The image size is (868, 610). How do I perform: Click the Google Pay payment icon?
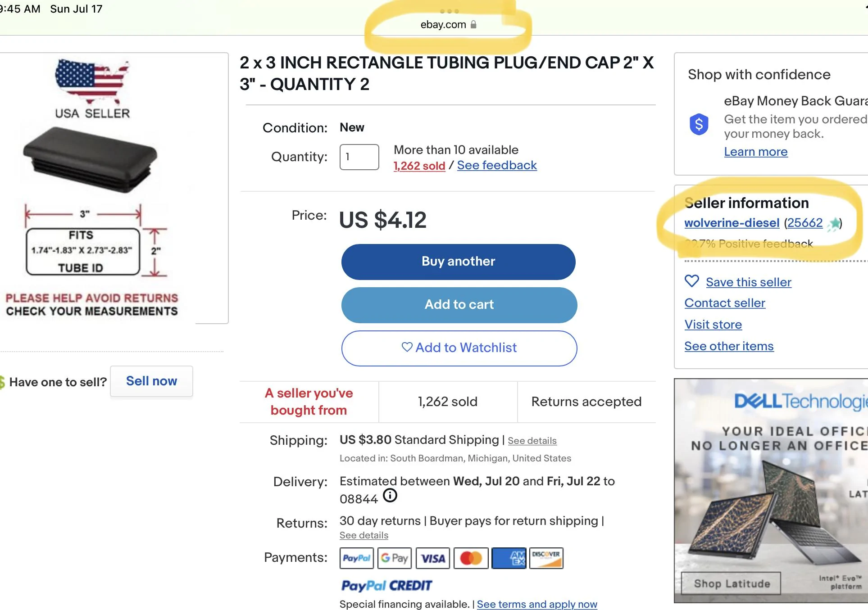[x=395, y=558]
